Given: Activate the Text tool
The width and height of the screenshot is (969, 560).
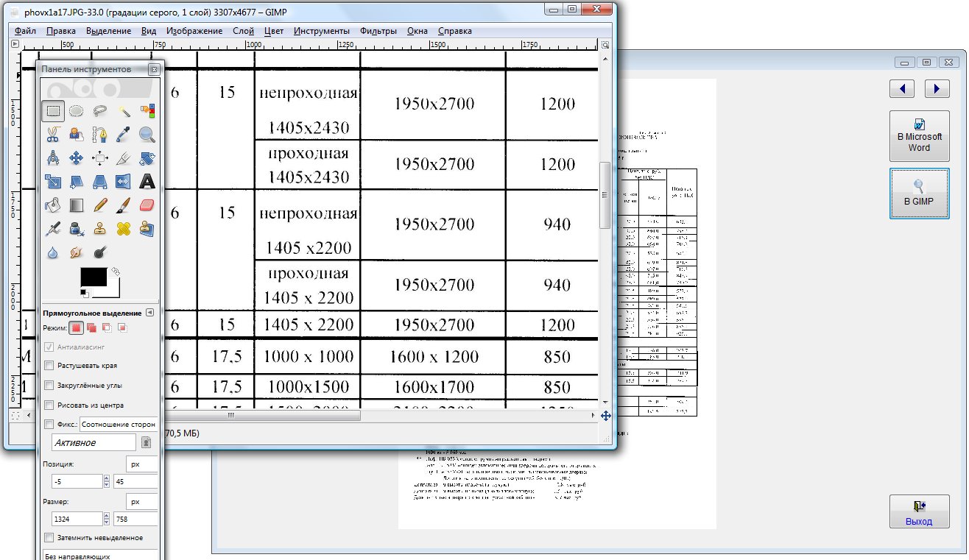Looking at the screenshot, I should pos(147,181).
